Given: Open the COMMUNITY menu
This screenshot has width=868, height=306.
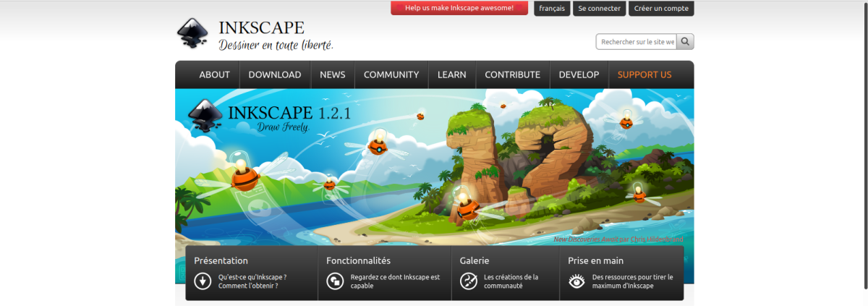Looking at the screenshot, I should click(391, 75).
